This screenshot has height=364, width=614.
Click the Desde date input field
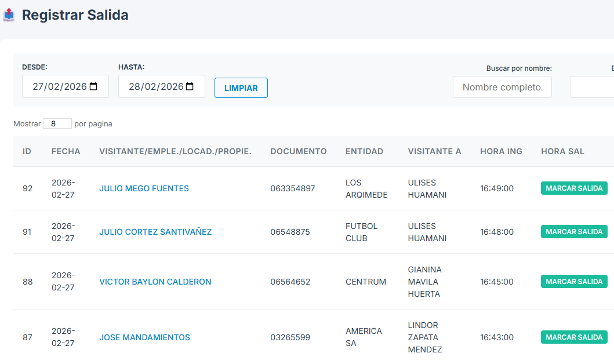pyautogui.click(x=58, y=86)
